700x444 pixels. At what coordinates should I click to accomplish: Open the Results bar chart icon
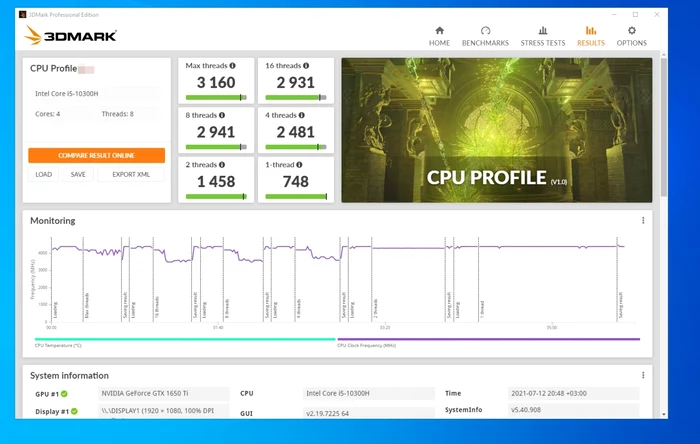591,30
